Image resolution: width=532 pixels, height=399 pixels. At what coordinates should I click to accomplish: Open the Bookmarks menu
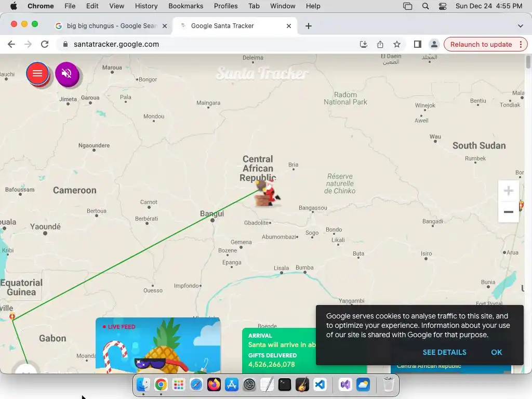185,6
